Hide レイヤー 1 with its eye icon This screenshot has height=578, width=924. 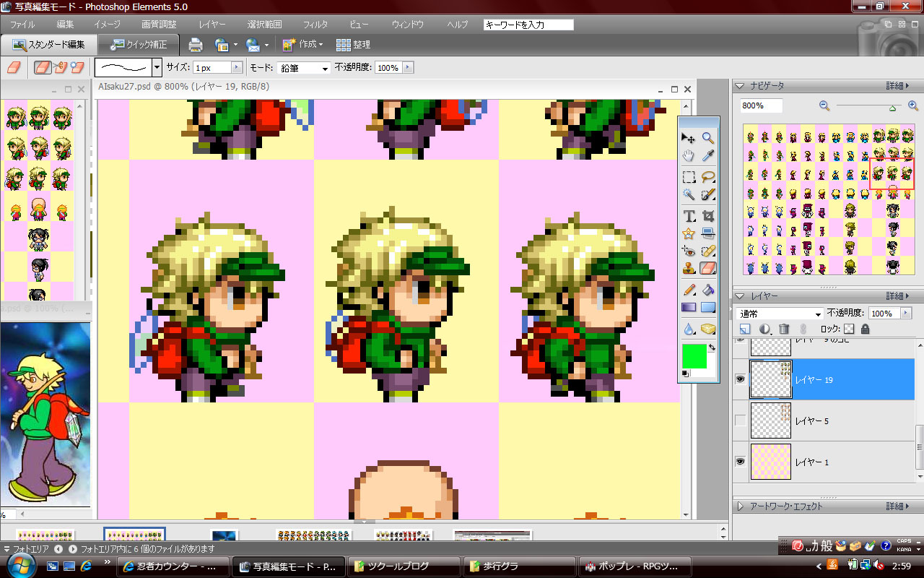tap(740, 462)
